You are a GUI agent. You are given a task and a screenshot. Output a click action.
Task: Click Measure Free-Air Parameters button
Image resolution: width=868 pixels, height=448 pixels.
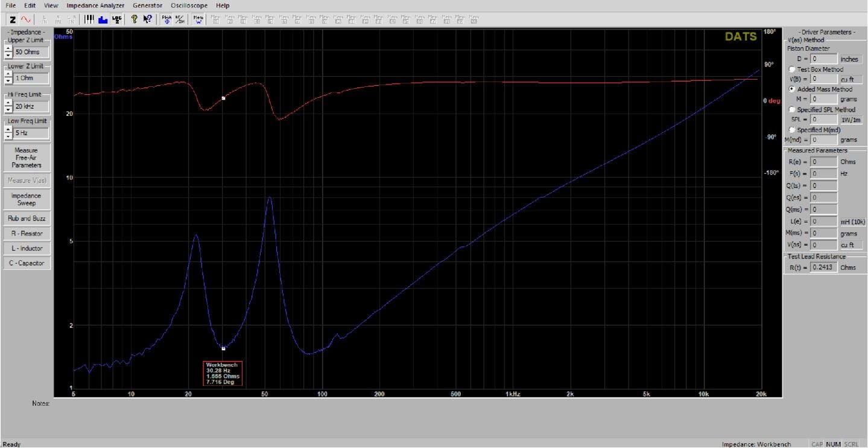[26, 158]
